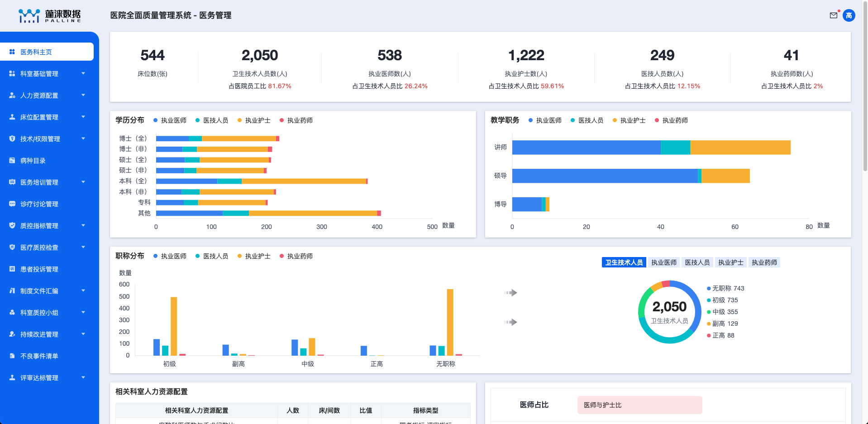Image resolution: width=868 pixels, height=424 pixels.
Task: Click the user avatar 高
Action: click(x=849, y=15)
